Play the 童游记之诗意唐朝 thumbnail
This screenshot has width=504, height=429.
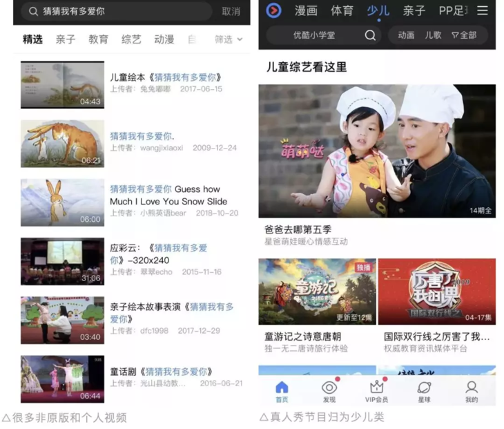coord(317,292)
